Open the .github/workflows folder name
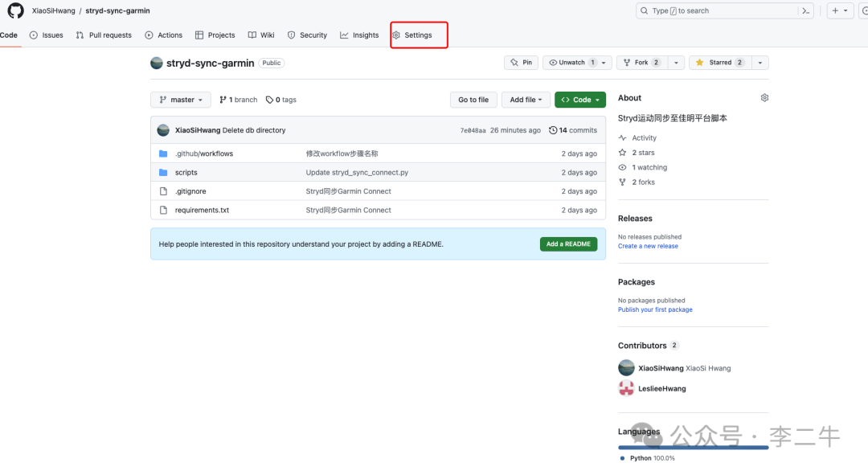This screenshot has height=471, width=868. coord(204,154)
